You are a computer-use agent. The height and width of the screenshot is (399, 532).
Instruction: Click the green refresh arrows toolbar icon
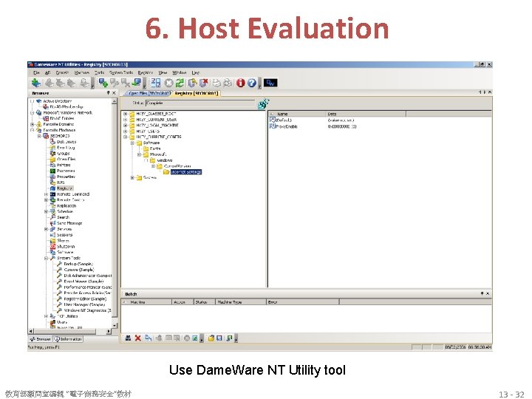[x=180, y=83]
